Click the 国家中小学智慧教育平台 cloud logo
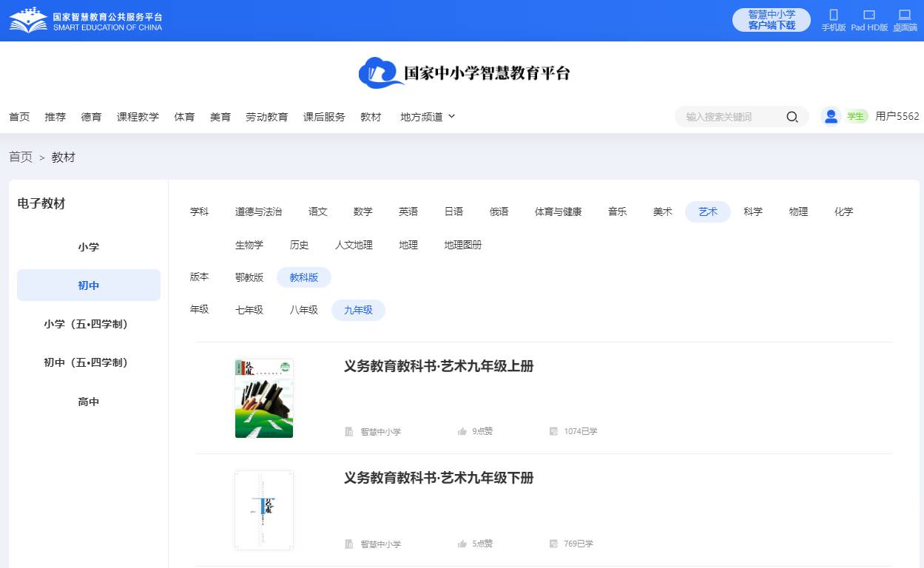The width and height of the screenshot is (924, 568). [x=465, y=72]
